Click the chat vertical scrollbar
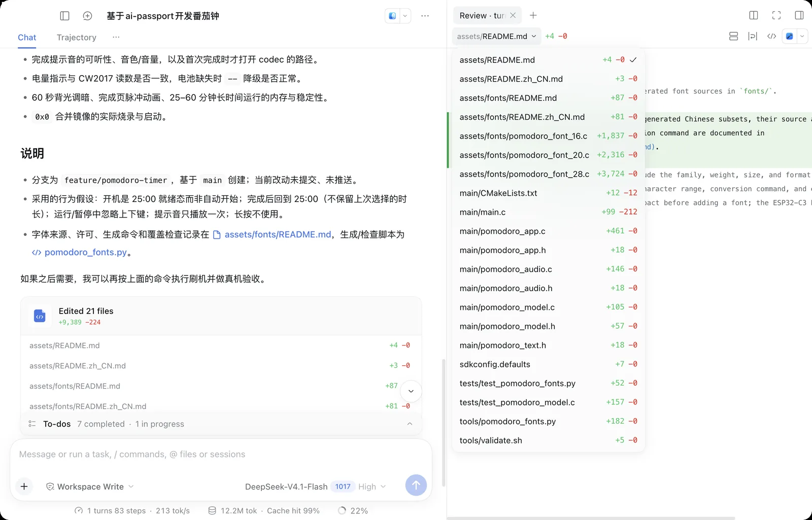Screen dimensions: 812x520 click(x=444, y=424)
